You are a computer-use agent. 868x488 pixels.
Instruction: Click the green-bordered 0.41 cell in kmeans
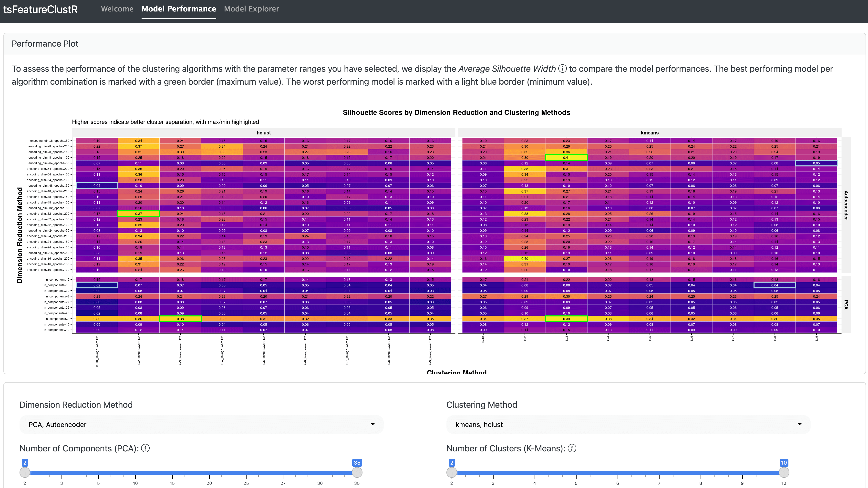coord(567,157)
